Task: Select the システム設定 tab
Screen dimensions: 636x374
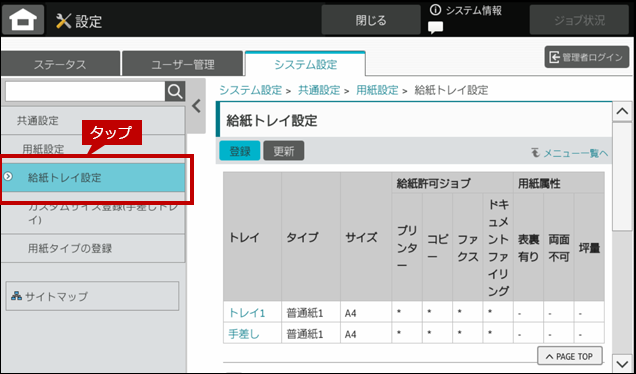Action: coord(305,64)
